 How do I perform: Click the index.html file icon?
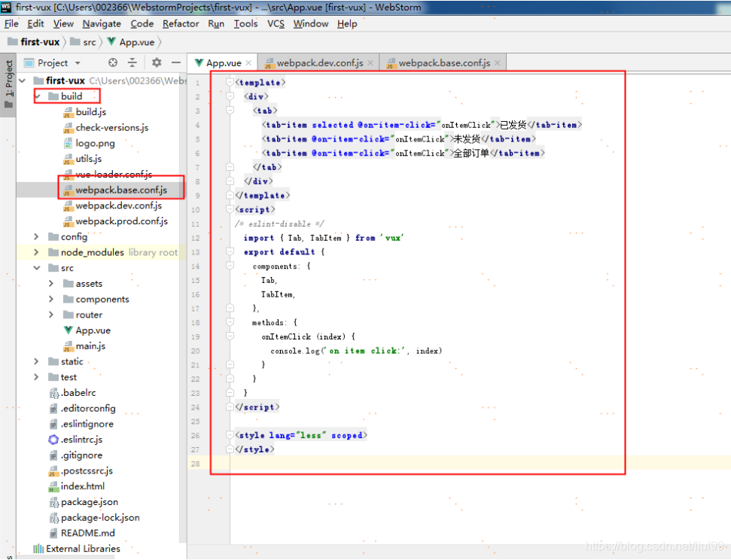(53, 487)
